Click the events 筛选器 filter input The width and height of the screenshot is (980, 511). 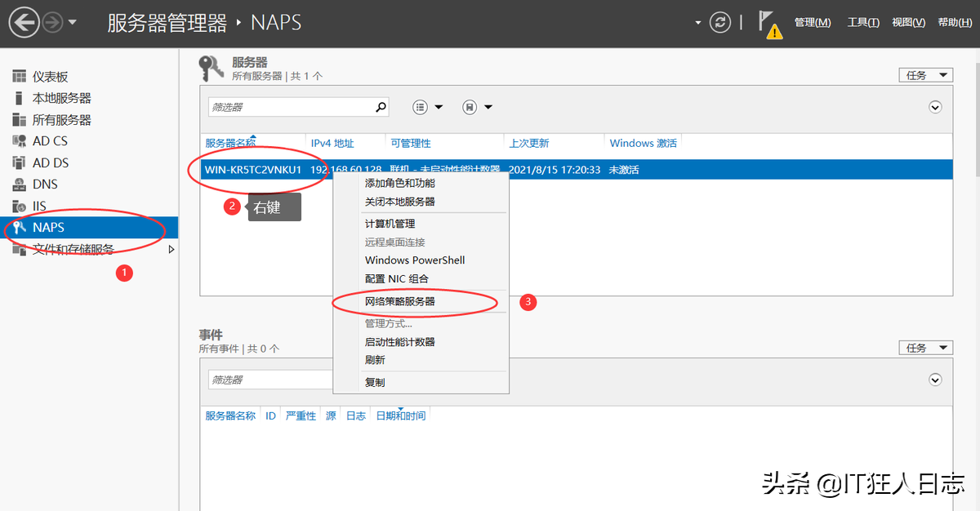tap(270, 380)
